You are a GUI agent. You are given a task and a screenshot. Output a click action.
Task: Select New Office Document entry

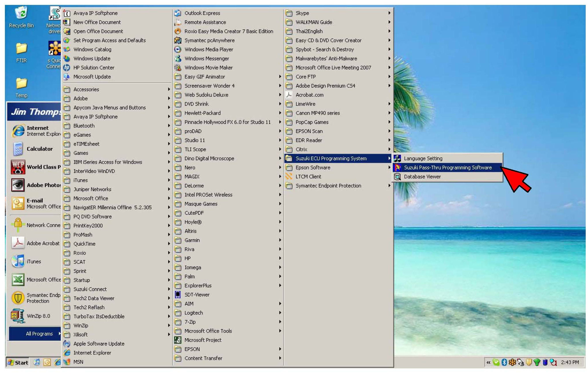coord(117,22)
